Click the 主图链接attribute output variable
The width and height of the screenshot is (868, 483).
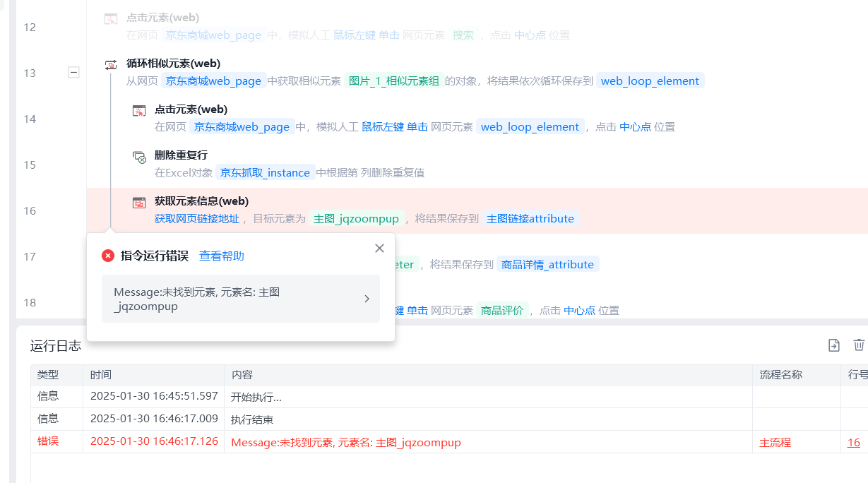pyautogui.click(x=530, y=219)
